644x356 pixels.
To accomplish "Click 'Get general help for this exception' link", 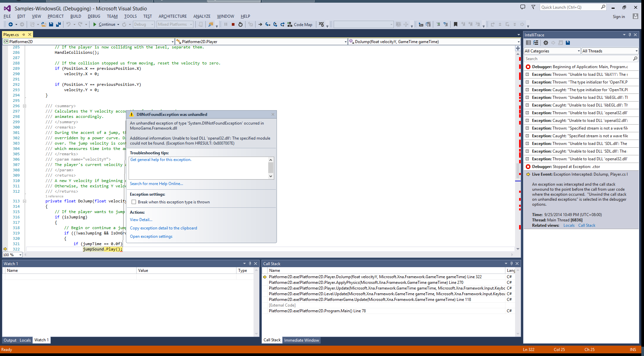I will click(161, 160).
